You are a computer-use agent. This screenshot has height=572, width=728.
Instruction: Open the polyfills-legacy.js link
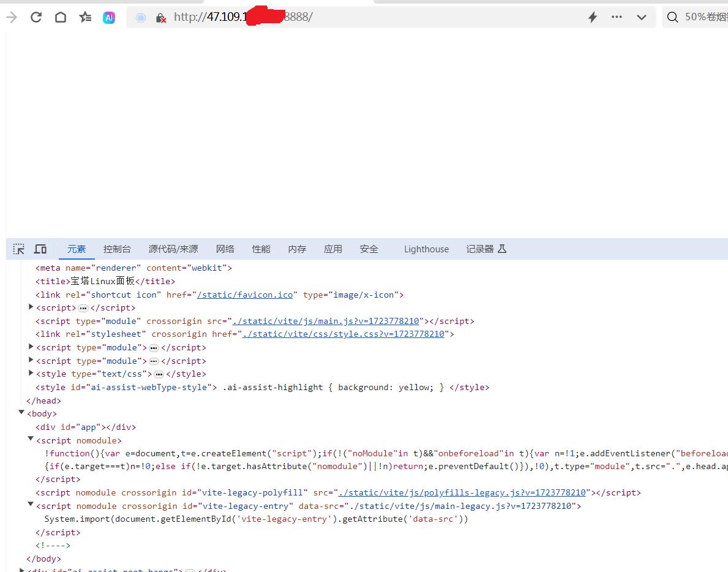pos(462,492)
